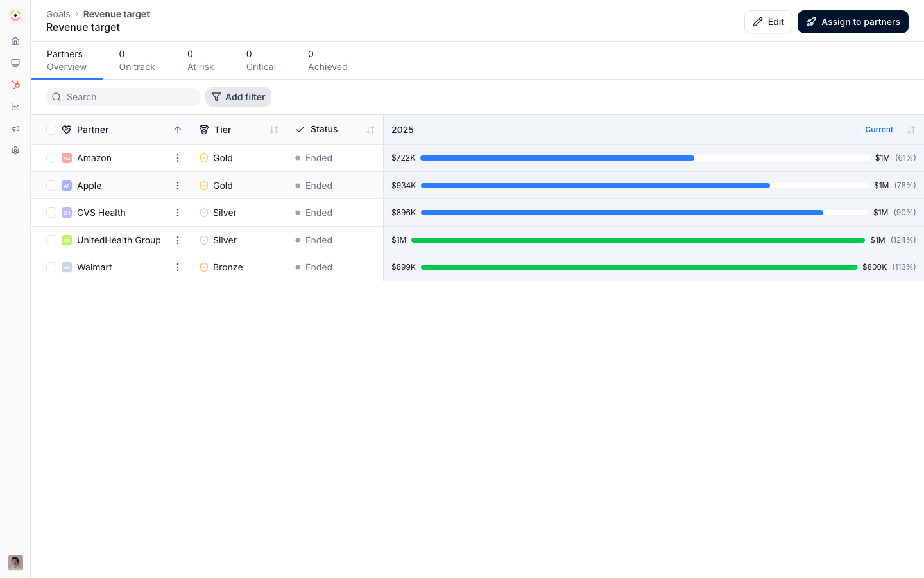Open the Amazon row three-dot menu
Image resolution: width=924 pixels, height=578 pixels.
(x=178, y=158)
